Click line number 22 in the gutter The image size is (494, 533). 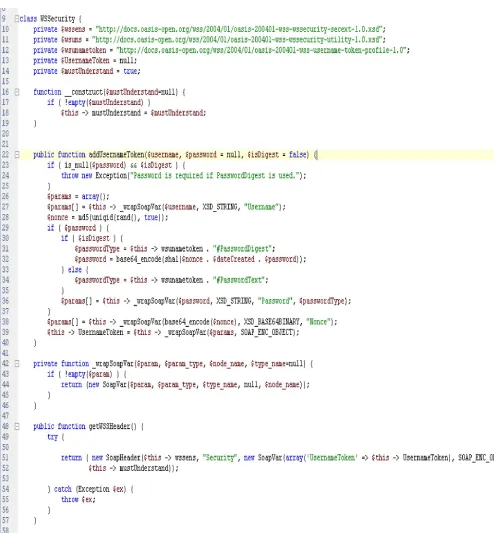point(5,155)
